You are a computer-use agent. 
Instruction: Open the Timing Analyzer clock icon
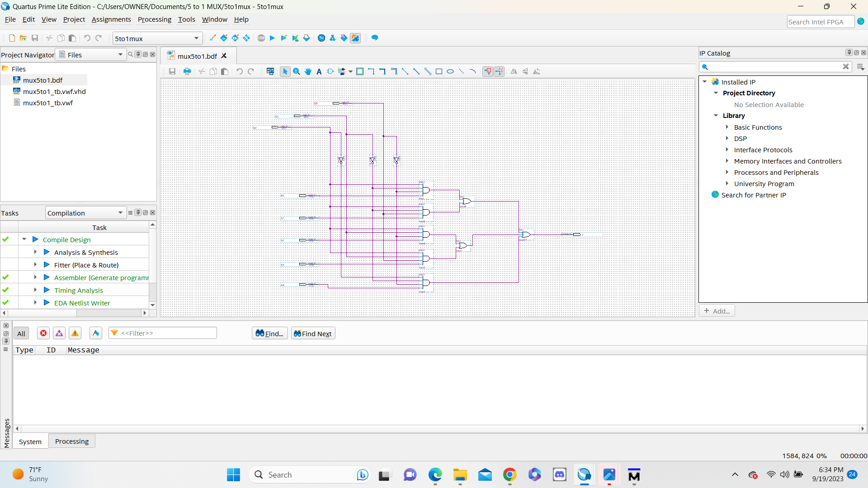(321, 38)
